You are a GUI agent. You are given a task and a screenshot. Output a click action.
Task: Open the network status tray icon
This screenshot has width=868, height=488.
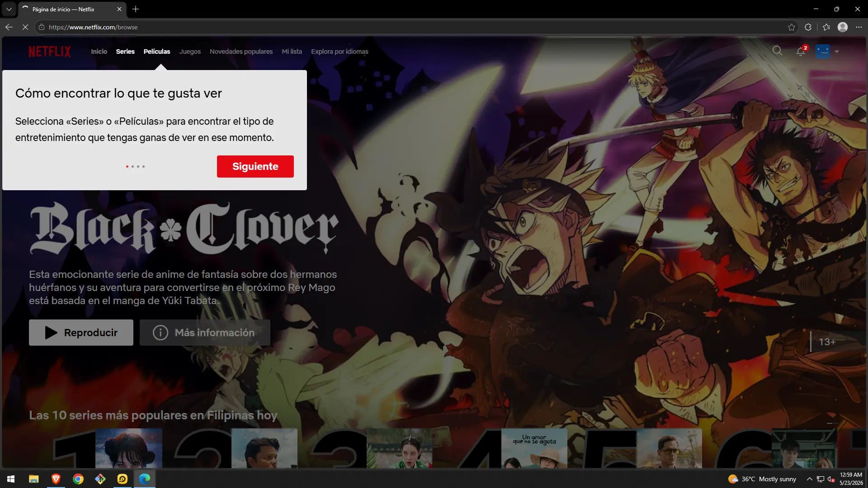pyautogui.click(x=820, y=479)
